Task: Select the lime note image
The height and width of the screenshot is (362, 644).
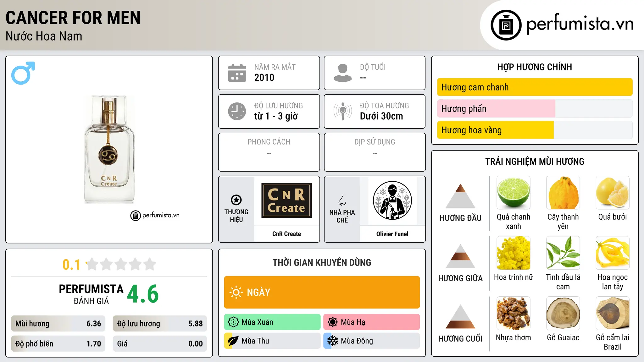Action: [514, 193]
